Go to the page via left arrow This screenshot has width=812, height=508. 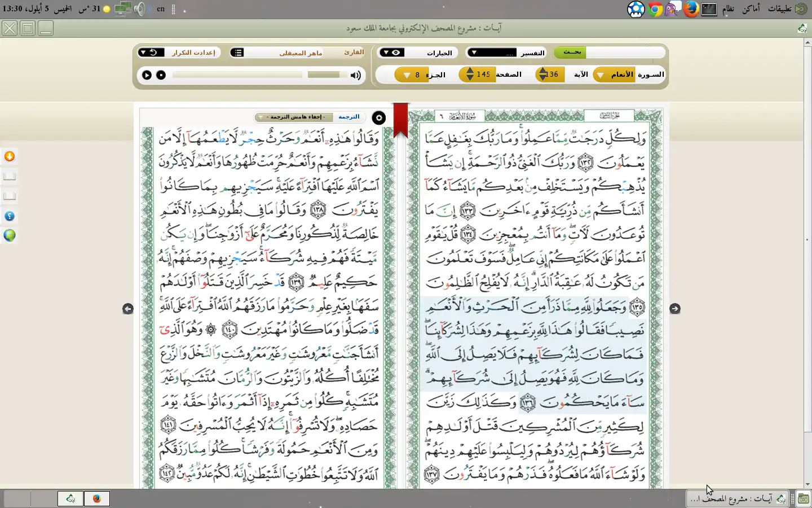point(128,308)
